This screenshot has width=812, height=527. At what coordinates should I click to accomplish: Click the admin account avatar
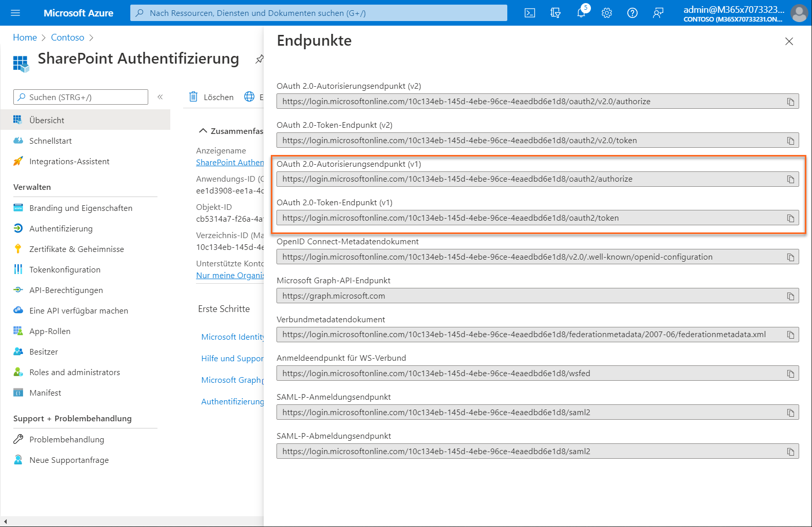click(799, 13)
